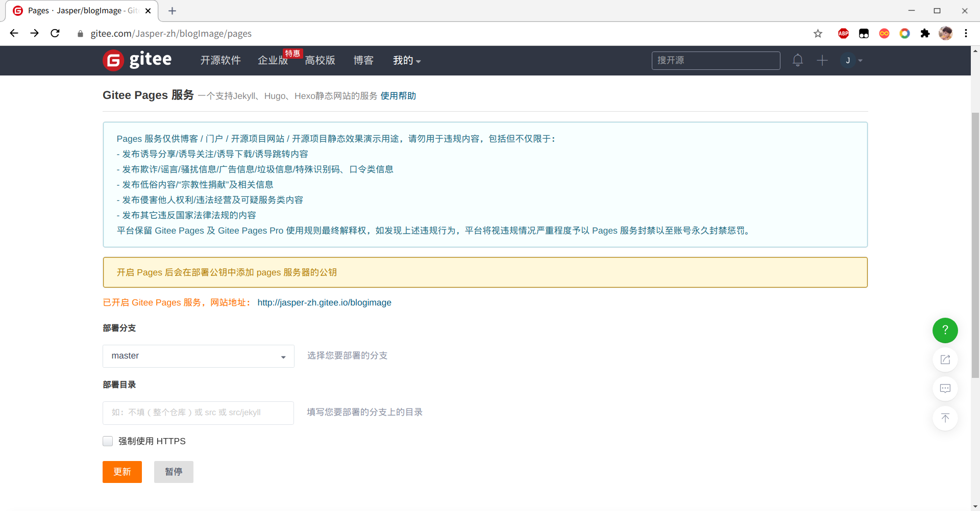Image resolution: width=980 pixels, height=511 pixels.
Task: Click the 部署目录 directory input field
Action: pos(198,413)
